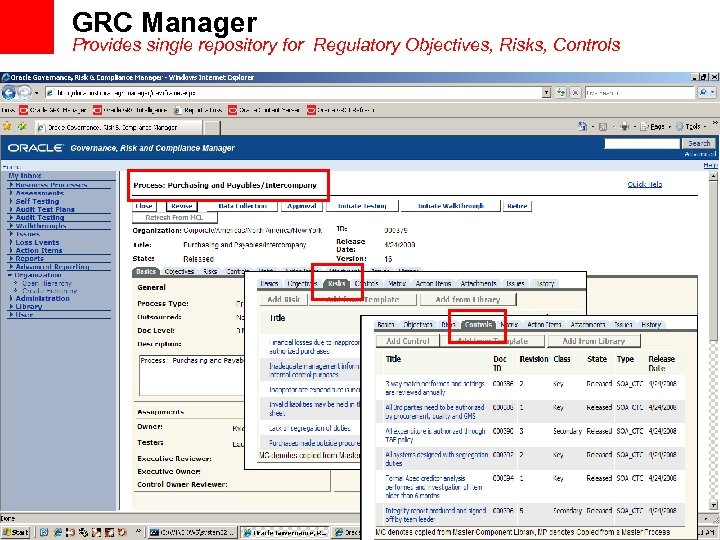
Task: Click the Guide Help link
Action: pyautogui.click(x=645, y=184)
